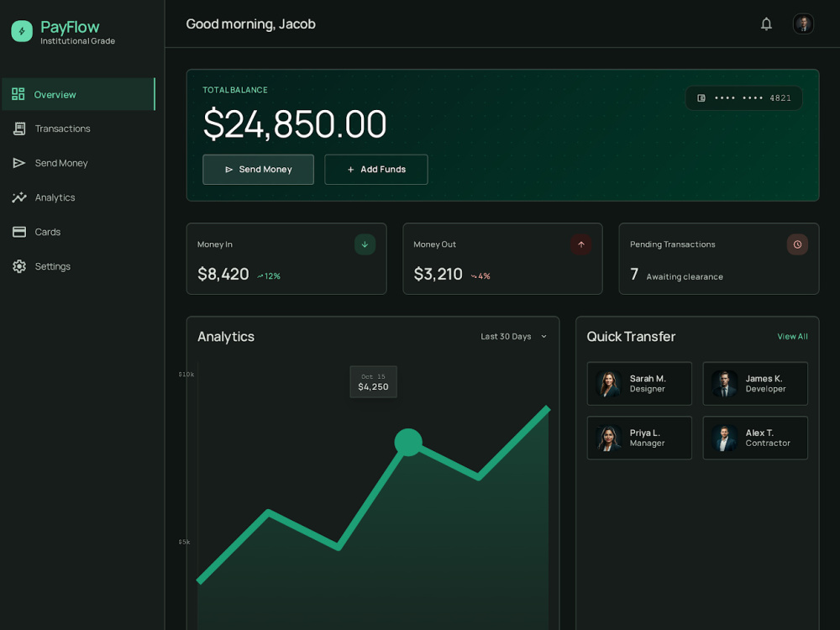Image resolution: width=840 pixels, height=630 pixels.
Task: Select James K. Developer for quick transfer
Action: click(x=755, y=384)
